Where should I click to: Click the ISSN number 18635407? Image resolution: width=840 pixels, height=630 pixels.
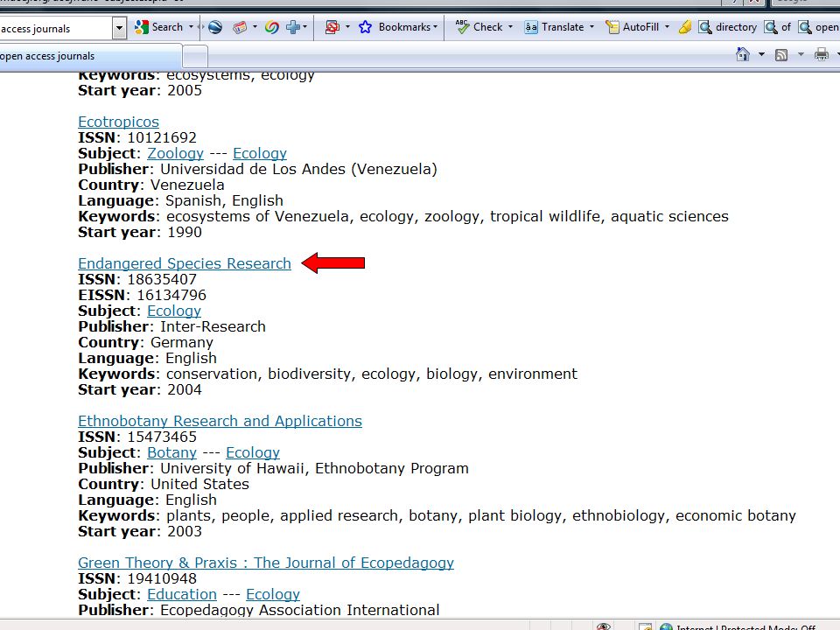162,280
